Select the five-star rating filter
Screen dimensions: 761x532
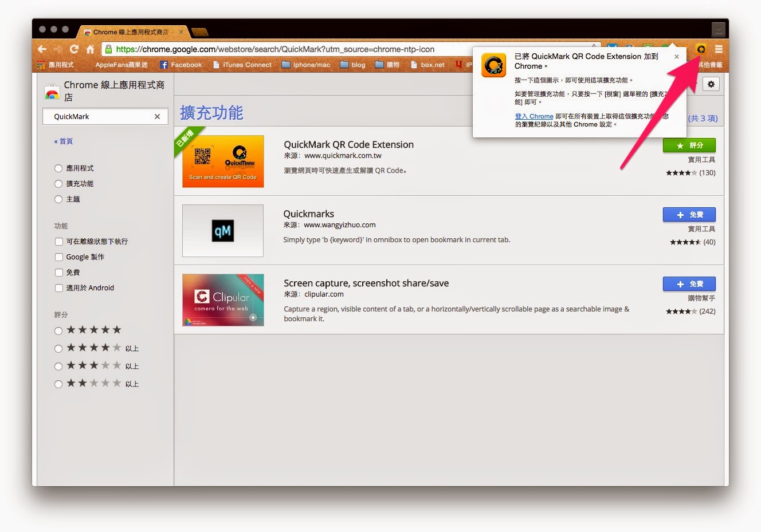point(58,330)
